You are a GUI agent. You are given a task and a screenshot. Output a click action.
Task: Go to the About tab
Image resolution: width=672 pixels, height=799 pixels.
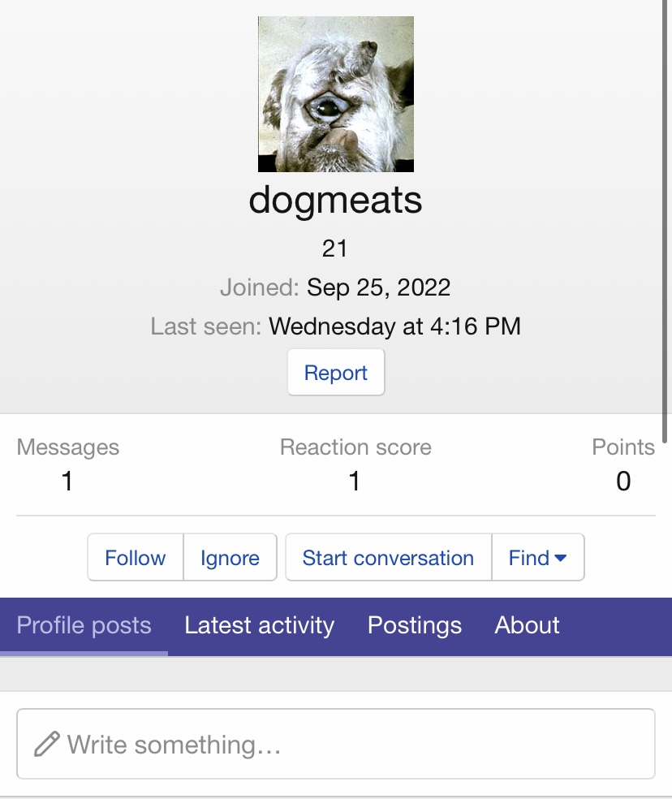point(527,625)
